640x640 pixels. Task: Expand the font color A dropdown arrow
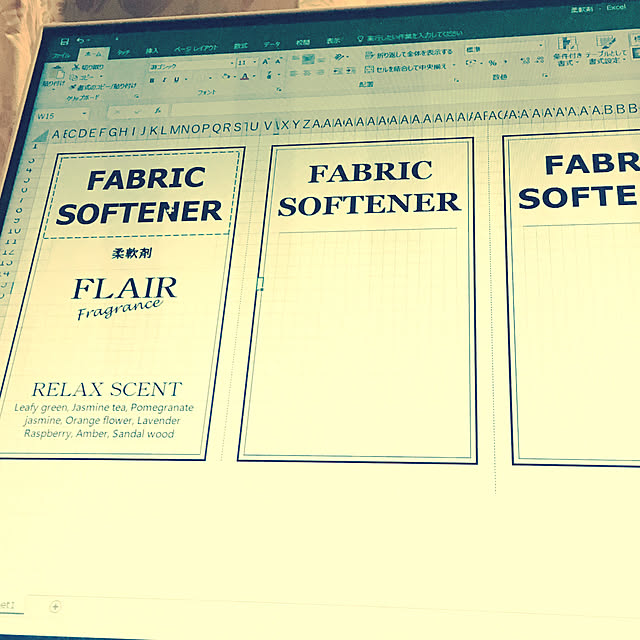254,76
